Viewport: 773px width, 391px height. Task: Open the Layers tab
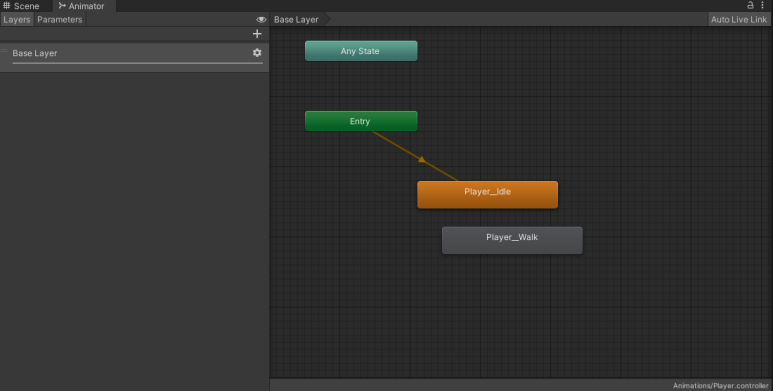pyautogui.click(x=17, y=20)
